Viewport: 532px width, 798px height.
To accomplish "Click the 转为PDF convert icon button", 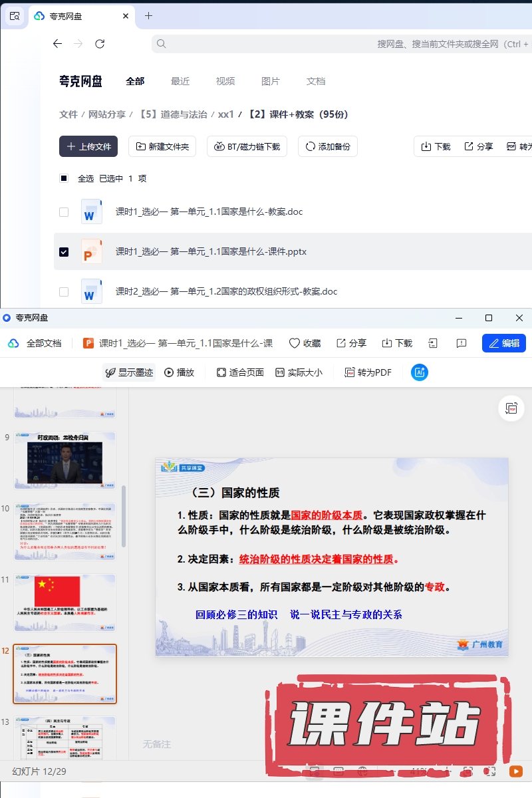I will pos(368,372).
